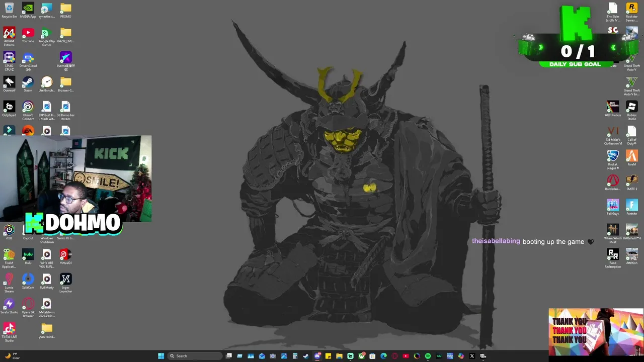
Task: Open Spotify from the taskbar
Action: [x=428, y=356]
